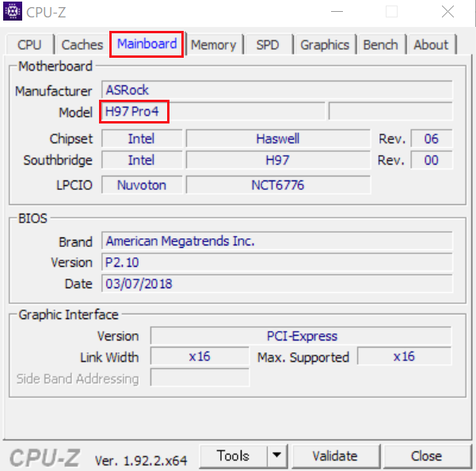The width and height of the screenshot is (476, 471).
Task: Click the H97 Pro4 model field
Action: (x=213, y=112)
